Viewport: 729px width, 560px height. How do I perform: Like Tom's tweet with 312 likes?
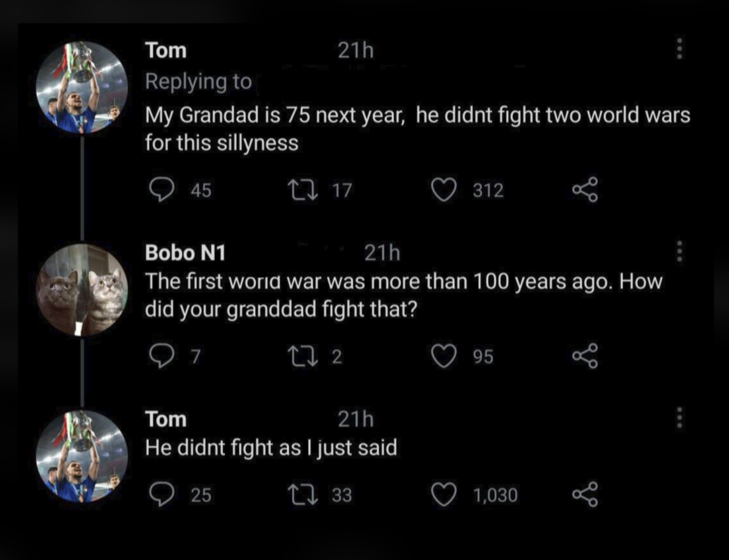(x=444, y=189)
